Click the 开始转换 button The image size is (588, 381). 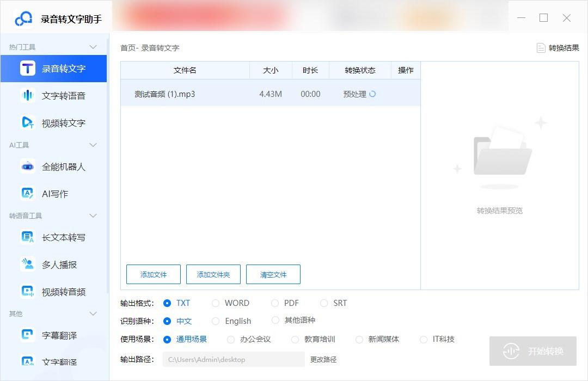533,351
